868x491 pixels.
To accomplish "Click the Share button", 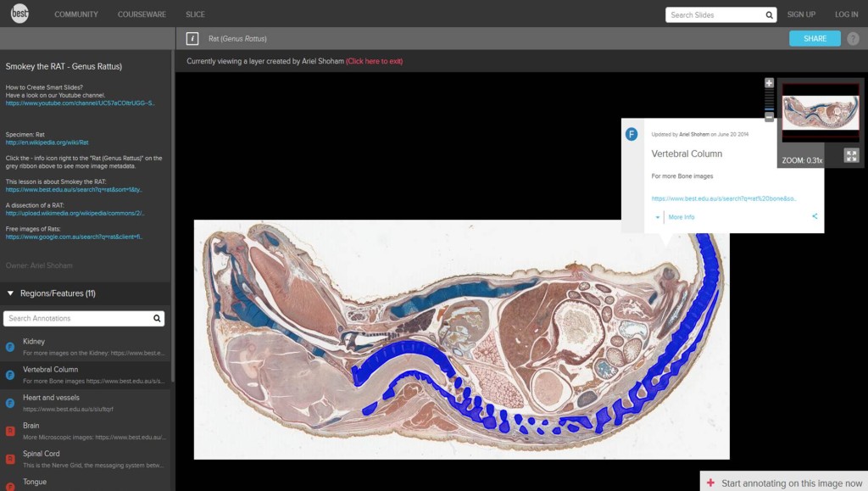I will 815,39.
